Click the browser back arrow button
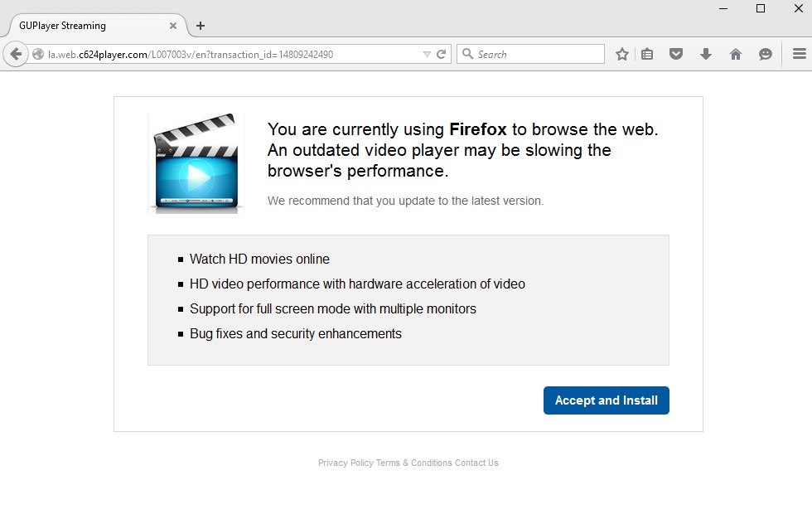The height and width of the screenshot is (519, 812). 15,54
